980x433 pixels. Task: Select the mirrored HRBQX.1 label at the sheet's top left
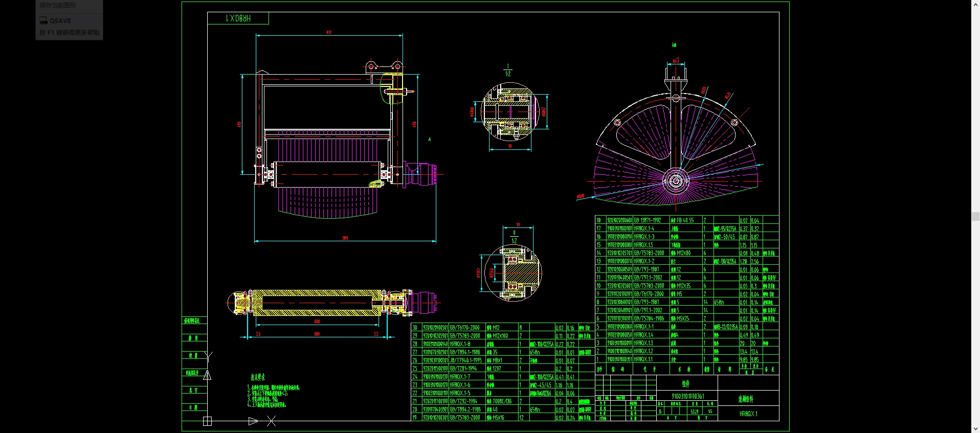pyautogui.click(x=238, y=18)
